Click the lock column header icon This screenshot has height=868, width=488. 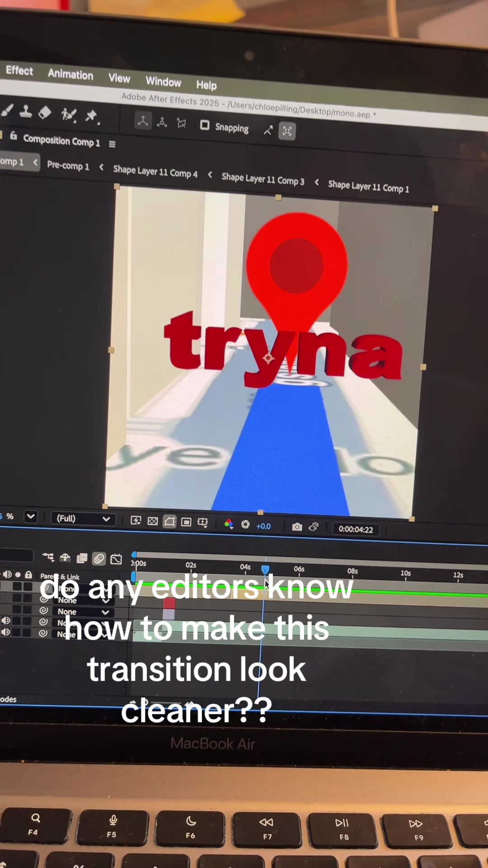pyautogui.click(x=28, y=575)
